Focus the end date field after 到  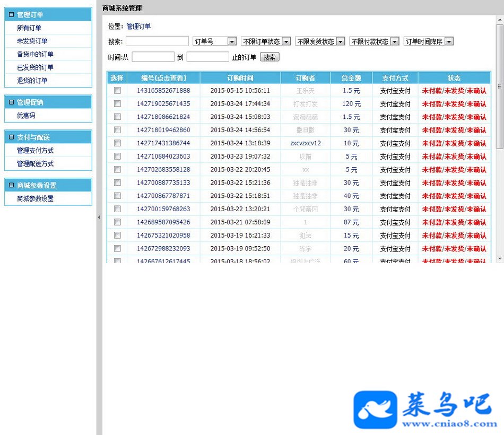[207, 57]
